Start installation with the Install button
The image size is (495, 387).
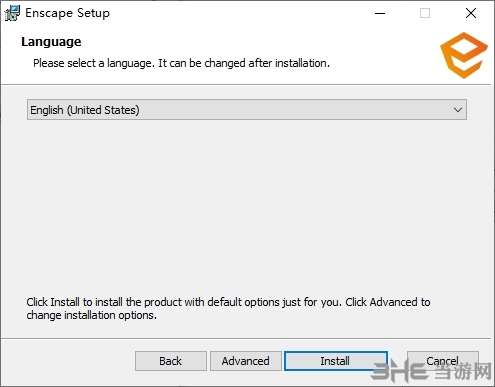click(336, 361)
